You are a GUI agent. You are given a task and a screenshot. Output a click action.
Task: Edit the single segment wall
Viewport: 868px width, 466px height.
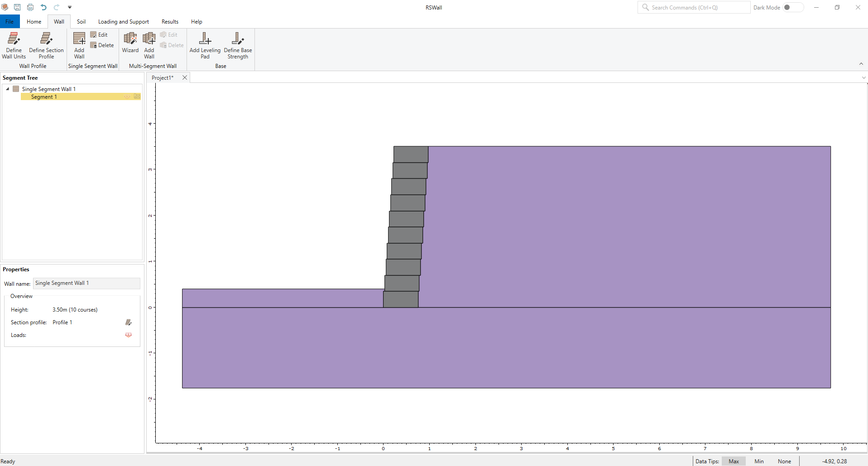(x=99, y=35)
